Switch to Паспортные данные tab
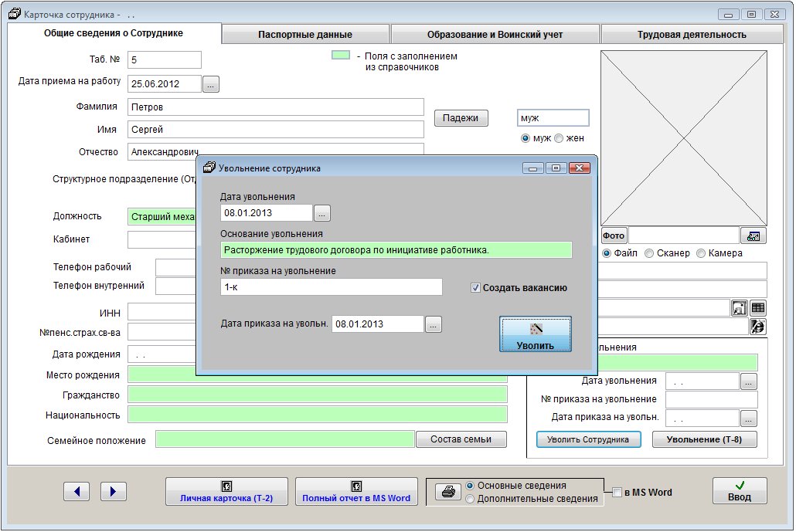The image size is (796, 532). [x=305, y=34]
